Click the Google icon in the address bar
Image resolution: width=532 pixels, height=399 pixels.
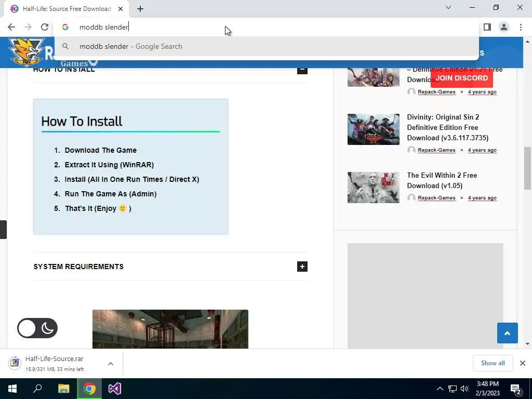(x=65, y=27)
